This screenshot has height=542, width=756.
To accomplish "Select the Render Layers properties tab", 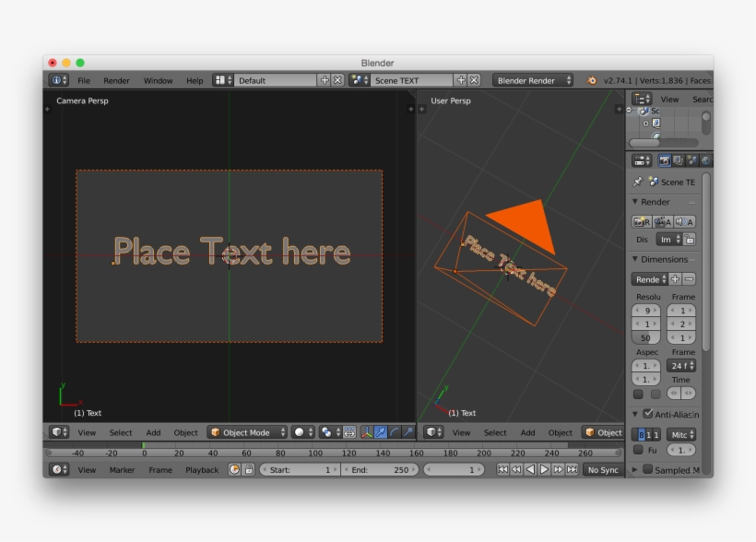I will click(679, 160).
